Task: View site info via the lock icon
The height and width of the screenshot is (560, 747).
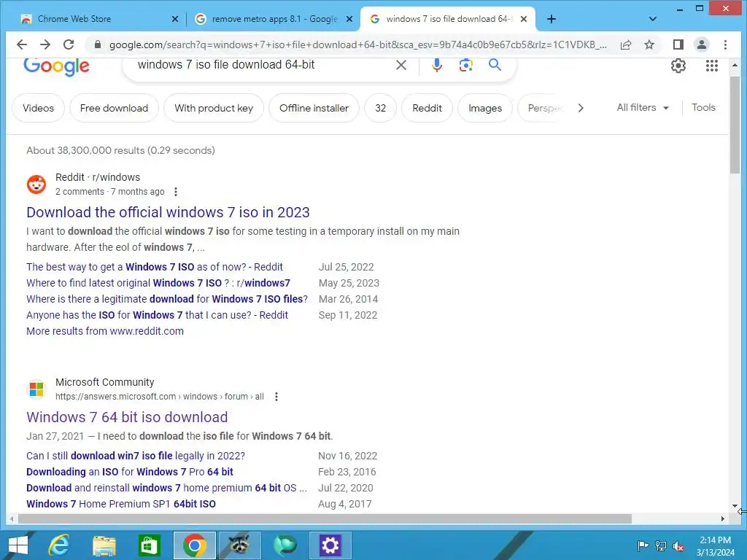Action: click(98, 44)
